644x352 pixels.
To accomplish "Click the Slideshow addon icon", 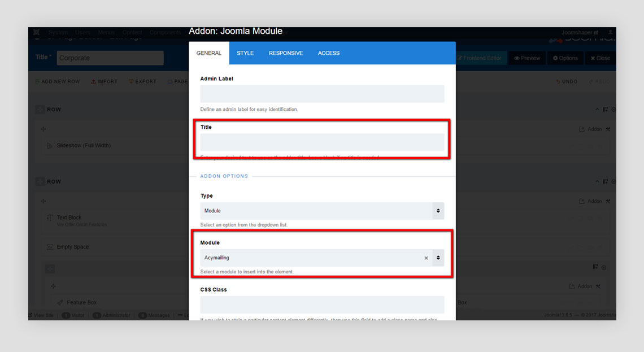I will tap(50, 145).
